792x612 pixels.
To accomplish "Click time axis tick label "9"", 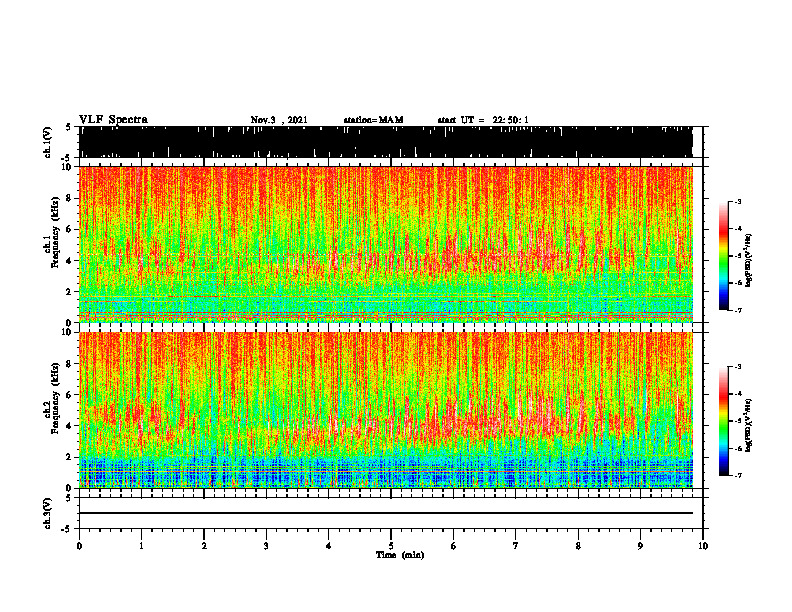I will (640, 546).
